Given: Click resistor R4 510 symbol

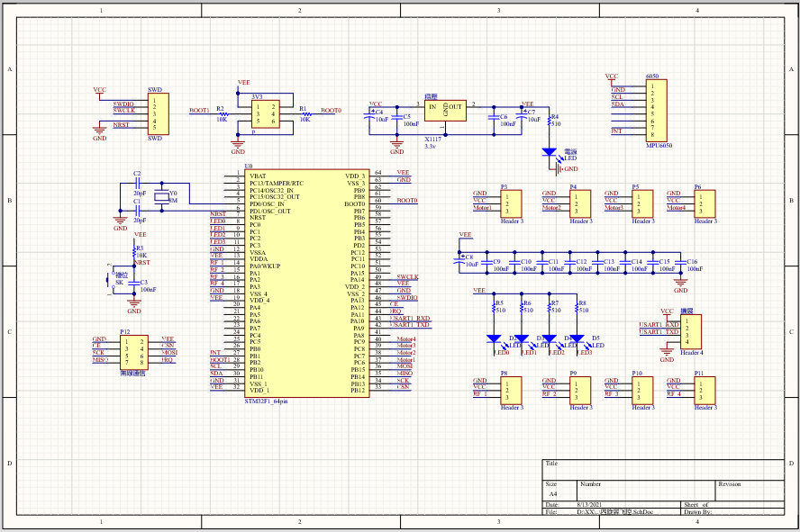Looking at the screenshot, I should coord(549,121).
